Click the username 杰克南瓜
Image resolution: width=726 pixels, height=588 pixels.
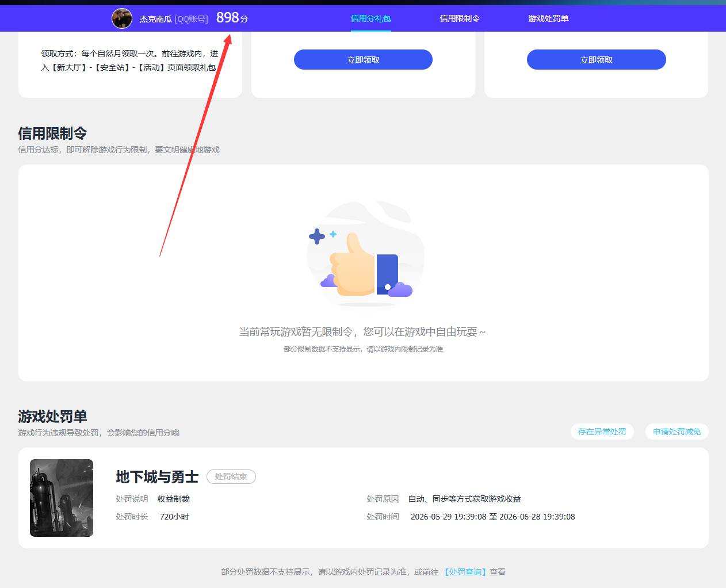point(155,19)
